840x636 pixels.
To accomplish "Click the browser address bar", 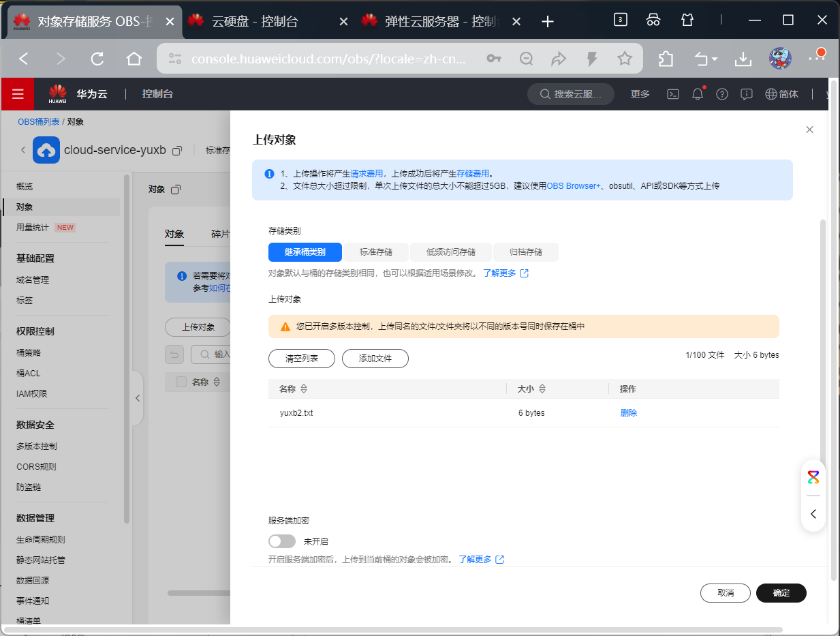I will (x=328, y=59).
